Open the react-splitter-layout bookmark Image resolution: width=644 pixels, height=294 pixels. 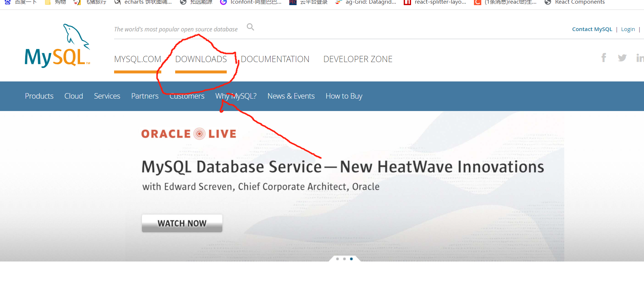click(435, 2)
